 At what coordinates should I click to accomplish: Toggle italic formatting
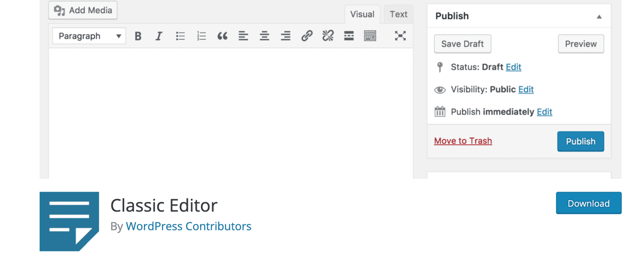(159, 36)
